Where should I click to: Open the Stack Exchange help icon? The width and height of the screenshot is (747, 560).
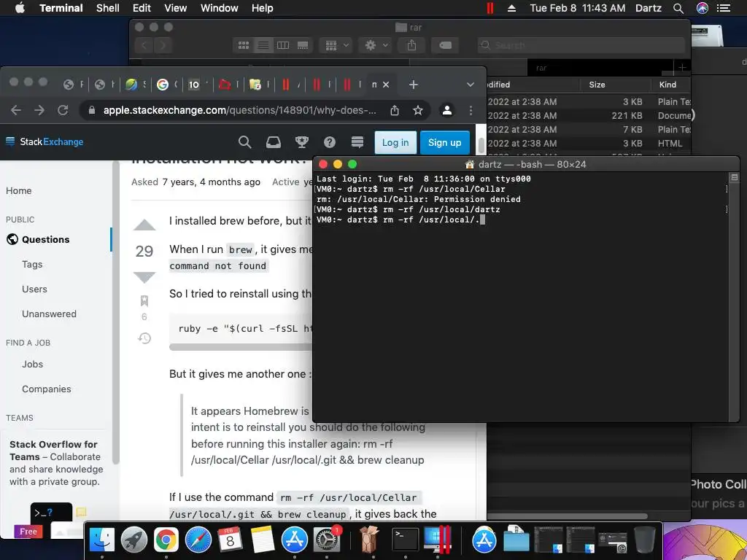330,142
